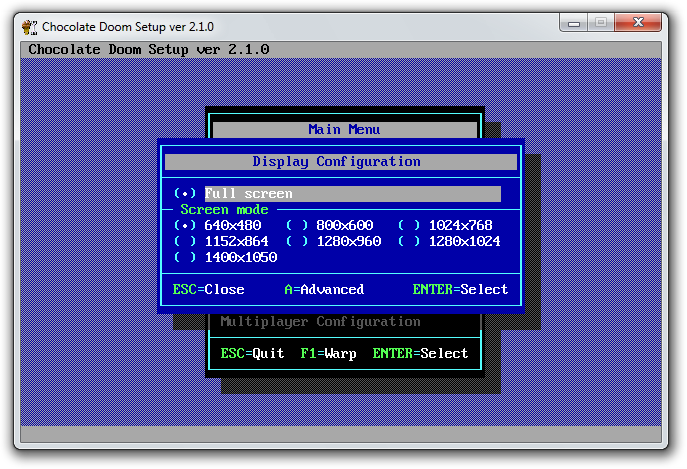Viewport: 687px width, 469px height.
Task: Click the Main Menu title bar
Action: [344, 129]
